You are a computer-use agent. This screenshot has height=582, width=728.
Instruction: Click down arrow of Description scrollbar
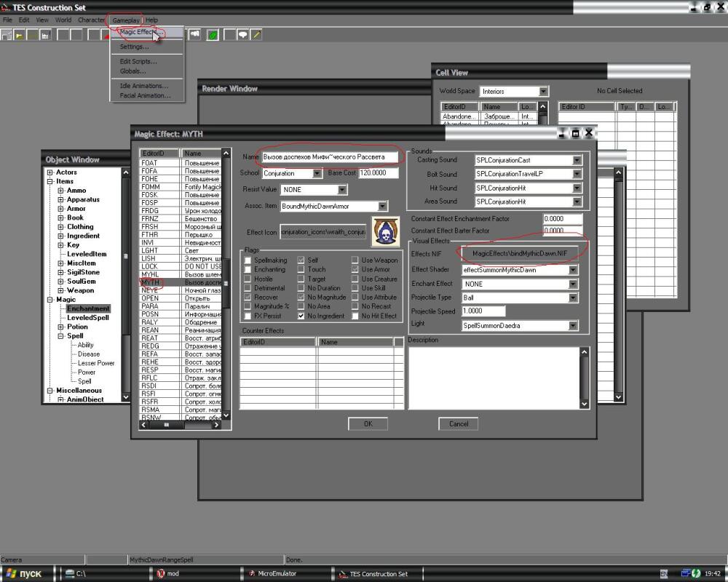pos(584,404)
